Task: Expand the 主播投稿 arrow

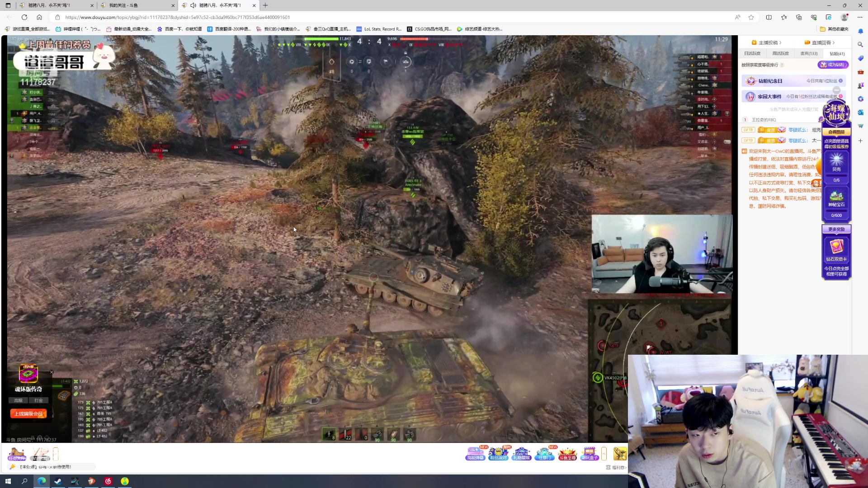Action: (780, 42)
